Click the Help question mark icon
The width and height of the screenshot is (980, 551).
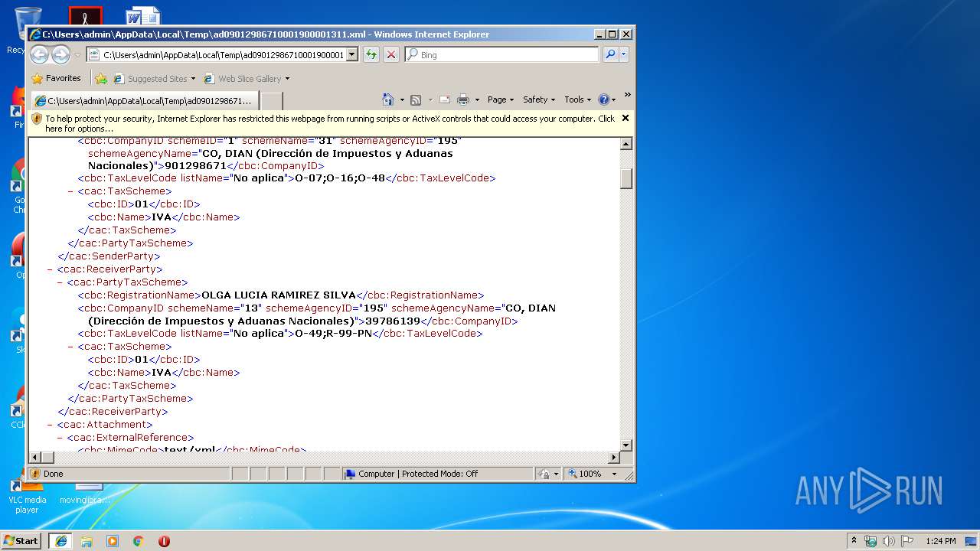pyautogui.click(x=603, y=99)
